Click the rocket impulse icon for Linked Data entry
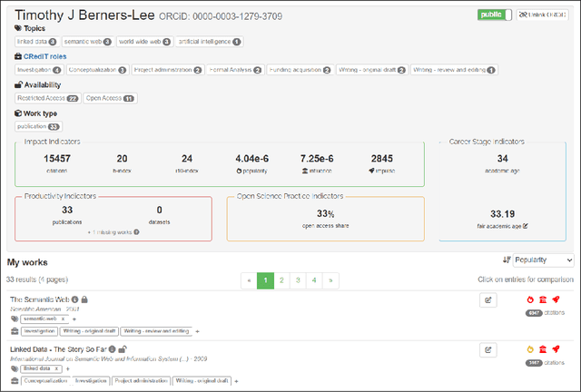Screen dimensions: 581x392 556,349
